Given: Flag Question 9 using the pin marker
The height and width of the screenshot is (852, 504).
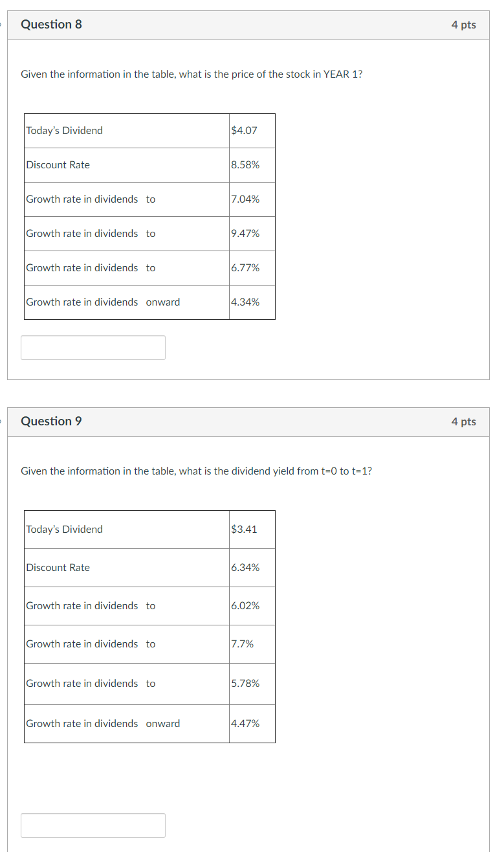Looking at the screenshot, I should click(x=2, y=421).
